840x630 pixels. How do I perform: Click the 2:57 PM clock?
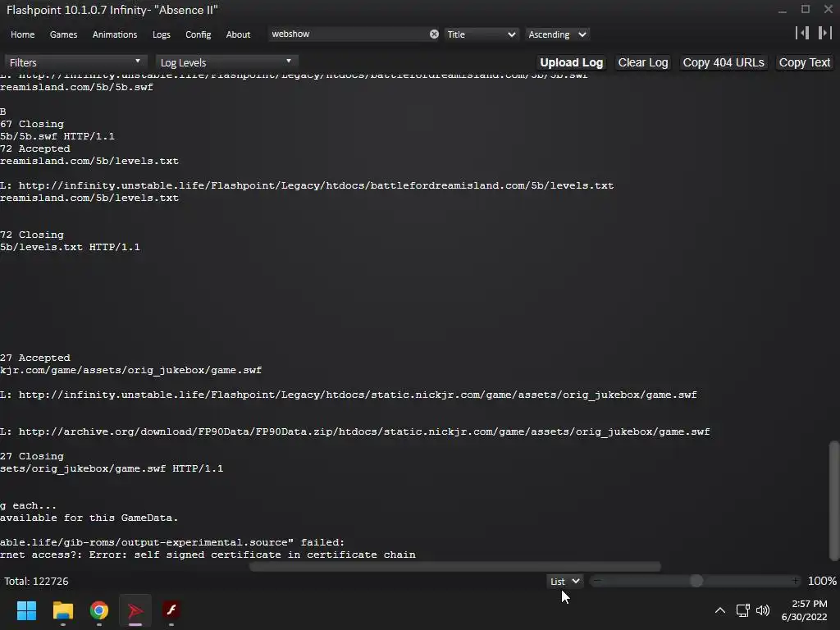pyautogui.click(x=810, y=604)
